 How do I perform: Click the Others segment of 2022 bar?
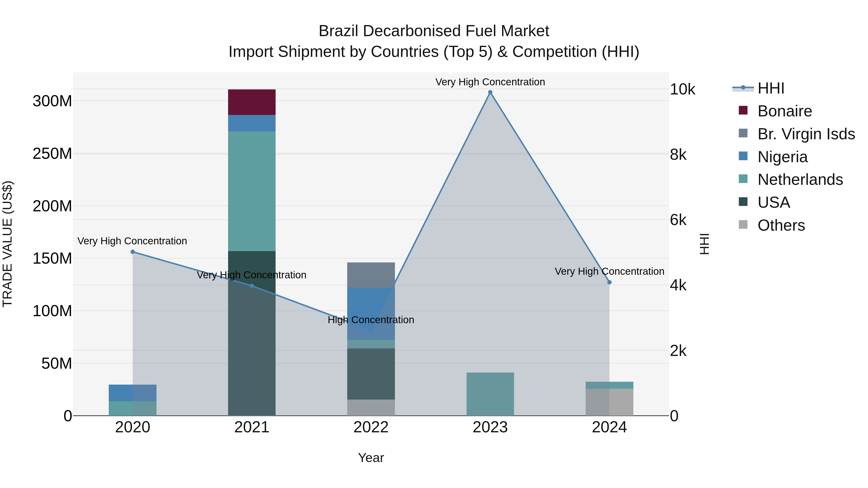tap(371, 408)
